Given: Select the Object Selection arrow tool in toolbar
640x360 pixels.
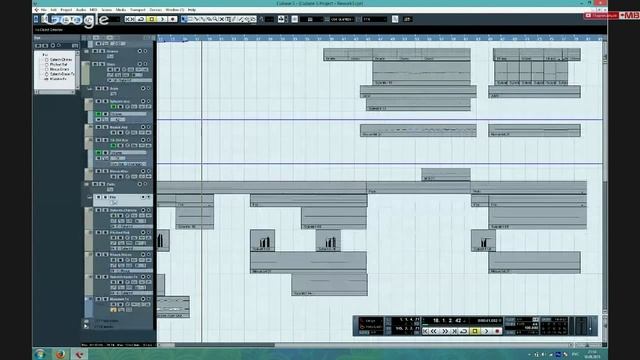Looking at the screenshot, I should pos(184,19).
